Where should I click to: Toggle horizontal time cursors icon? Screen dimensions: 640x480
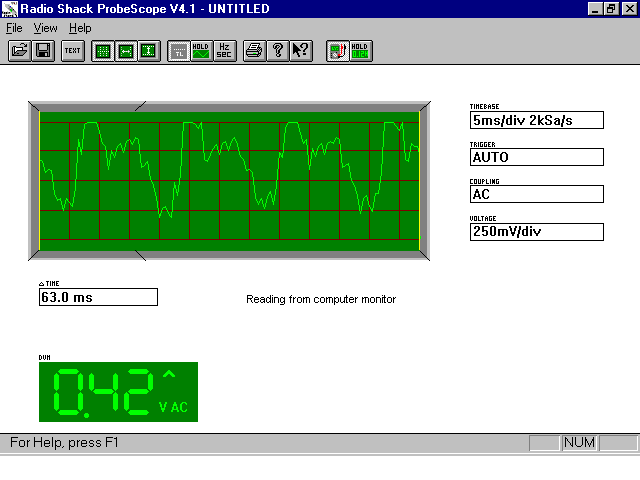point(126,51)
